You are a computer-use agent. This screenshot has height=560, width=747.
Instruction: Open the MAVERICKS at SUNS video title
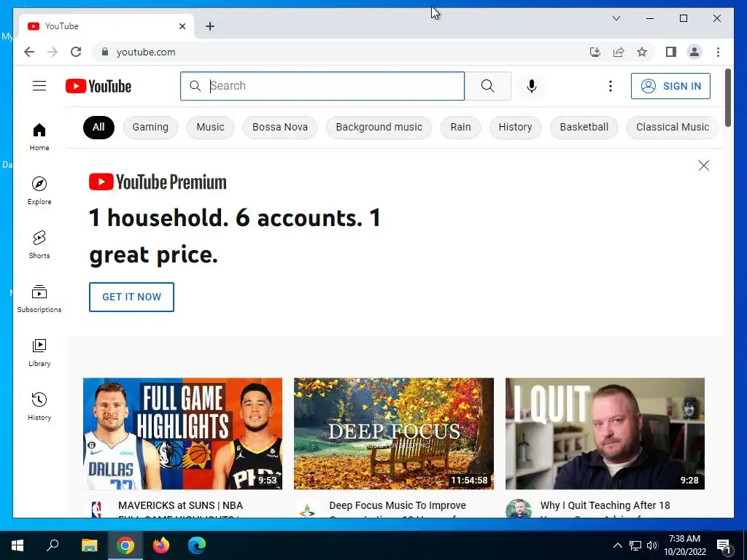[x=181, y=508]
